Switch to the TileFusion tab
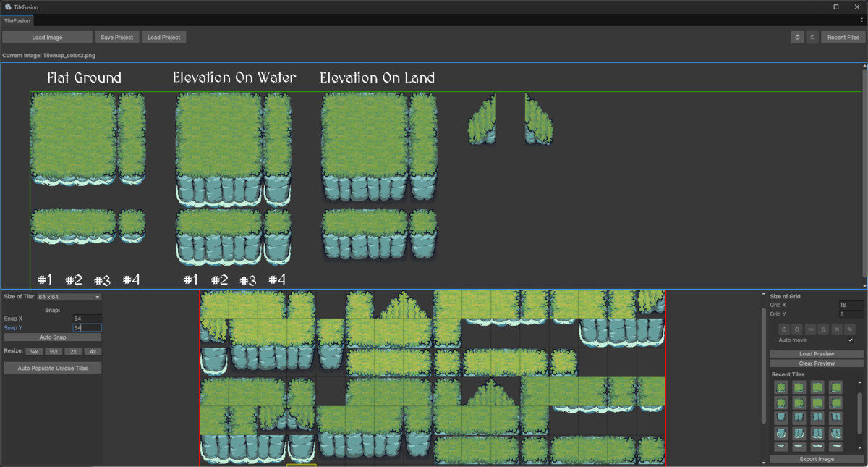This screenshot has width=868, height=467. tap(17, 20)
